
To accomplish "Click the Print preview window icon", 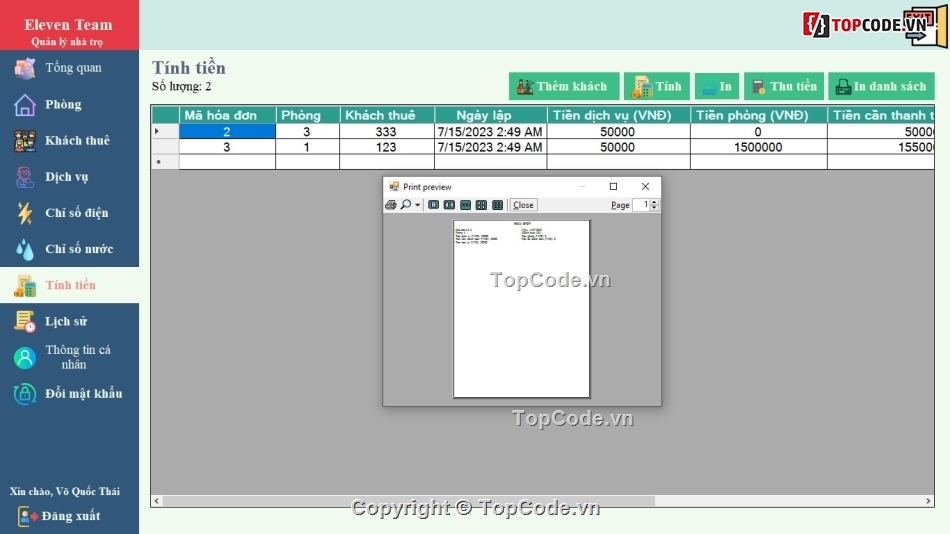I will [x=394, y=186].
